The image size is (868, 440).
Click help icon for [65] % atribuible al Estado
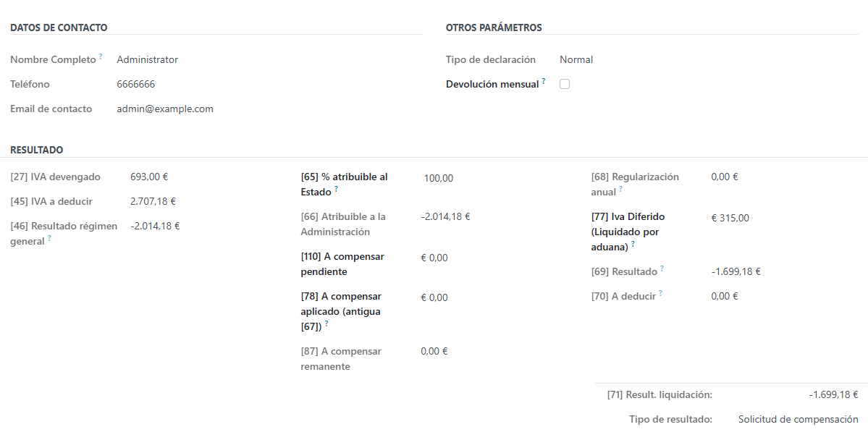point(336,190)
